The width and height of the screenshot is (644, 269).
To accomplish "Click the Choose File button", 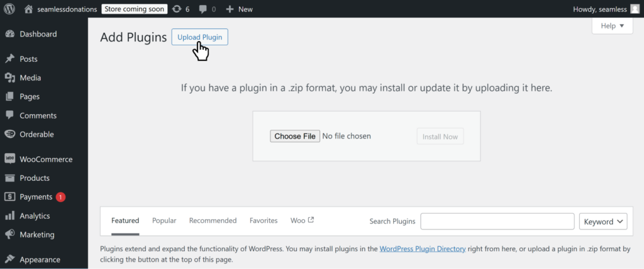I will tap(295, 136).
